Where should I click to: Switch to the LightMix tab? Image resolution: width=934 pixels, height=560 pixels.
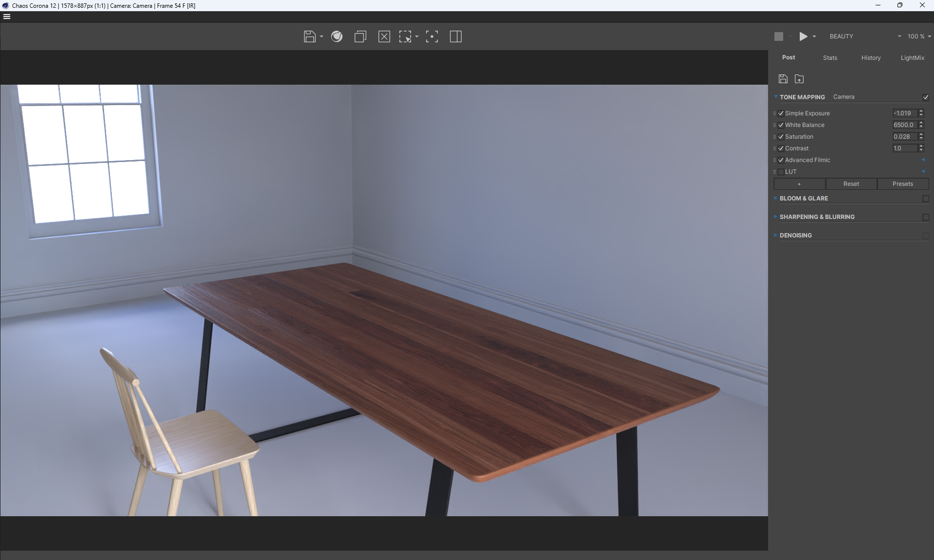tap(912, 58)
